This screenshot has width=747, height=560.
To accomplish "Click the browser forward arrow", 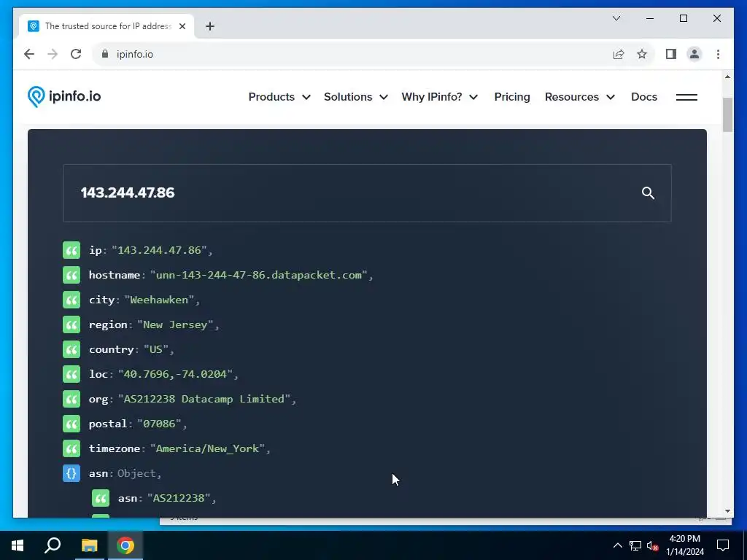I will coord(53,54).
